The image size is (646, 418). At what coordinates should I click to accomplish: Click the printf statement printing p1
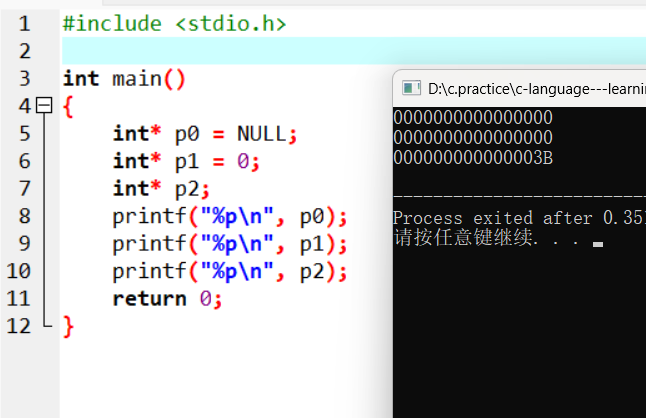(x=230, y=244)
